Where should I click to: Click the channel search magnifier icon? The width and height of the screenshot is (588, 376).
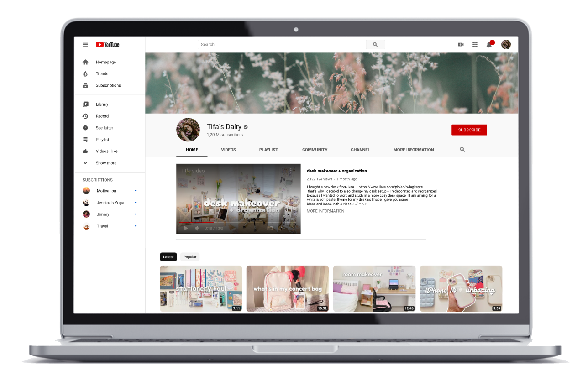click(x=462, y=150)
